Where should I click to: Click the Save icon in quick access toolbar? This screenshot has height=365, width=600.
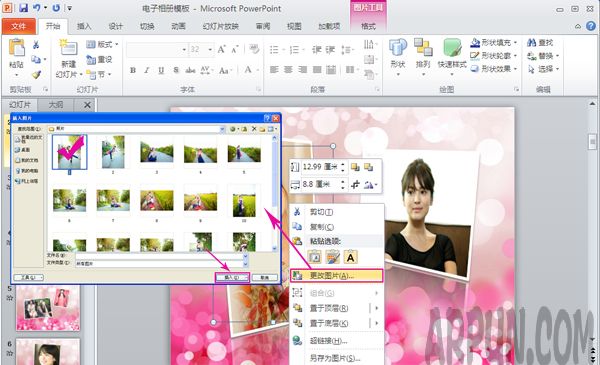[x=23, y=8]
